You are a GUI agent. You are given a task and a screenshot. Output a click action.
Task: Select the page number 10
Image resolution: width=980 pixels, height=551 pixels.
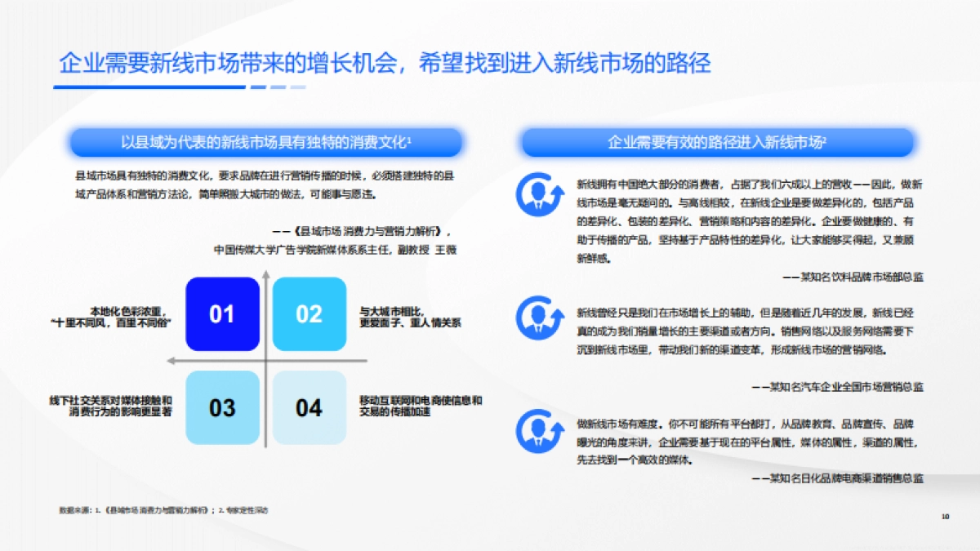(x=945, y=517)
